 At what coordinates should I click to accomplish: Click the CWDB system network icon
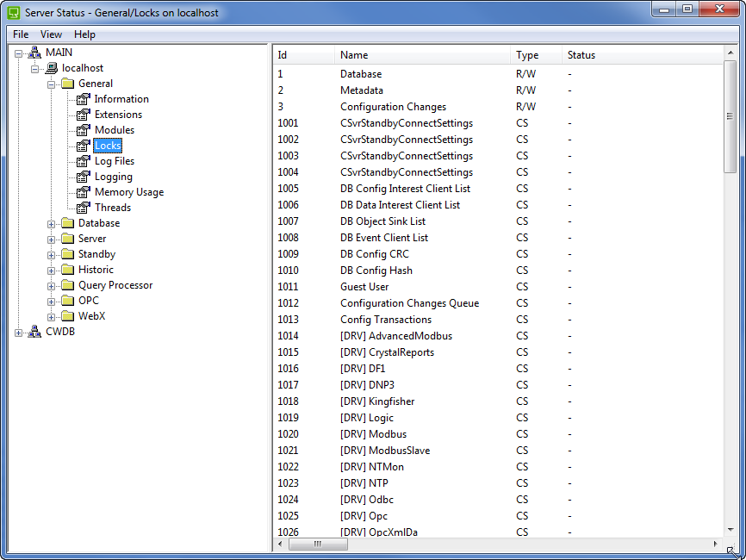[x=34, y=332]
